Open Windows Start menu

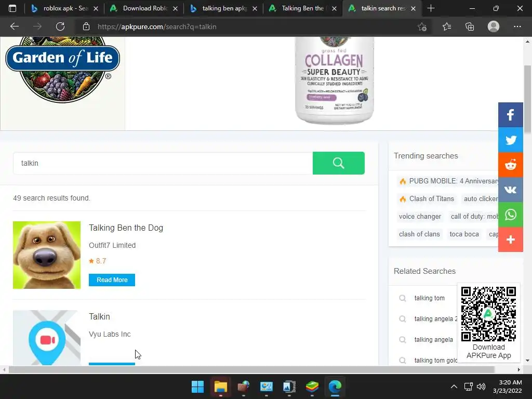[x=197, y=387]
